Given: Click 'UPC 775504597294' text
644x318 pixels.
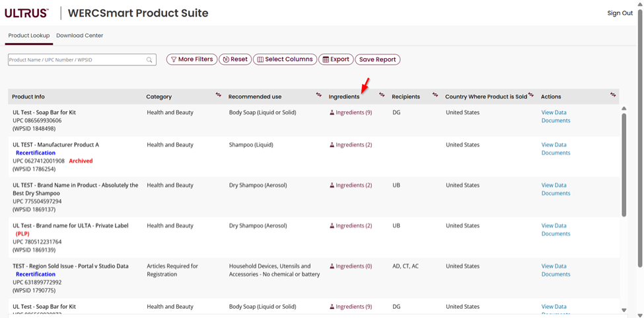Looking at the screenshot, I should click(38, 202).
